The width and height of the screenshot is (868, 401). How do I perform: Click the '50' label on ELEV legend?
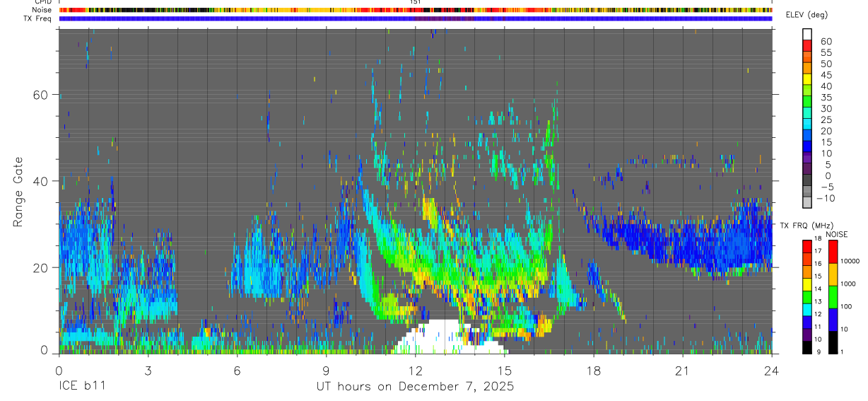(826, 64)
